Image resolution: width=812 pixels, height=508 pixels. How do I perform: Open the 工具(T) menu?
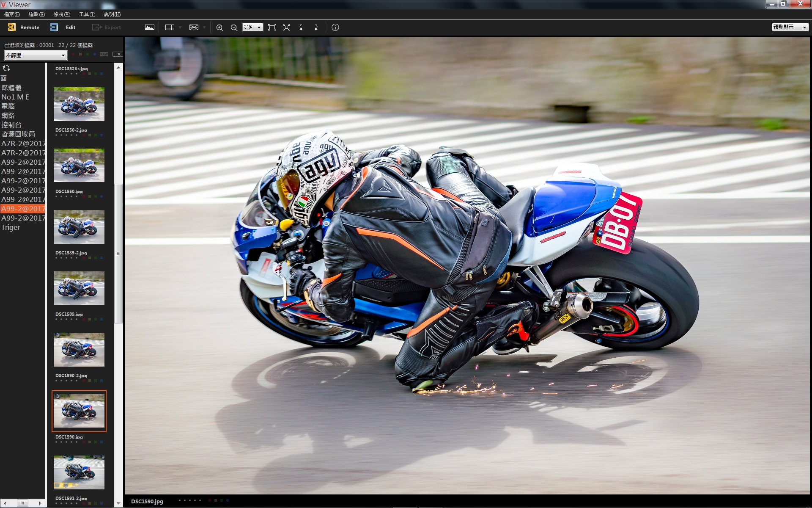tap(87, 14)
